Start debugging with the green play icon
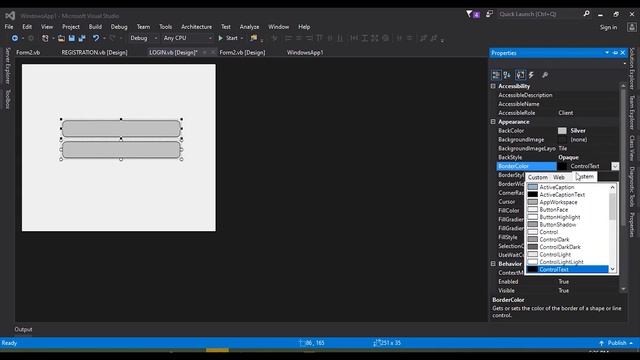 (220, 38)
